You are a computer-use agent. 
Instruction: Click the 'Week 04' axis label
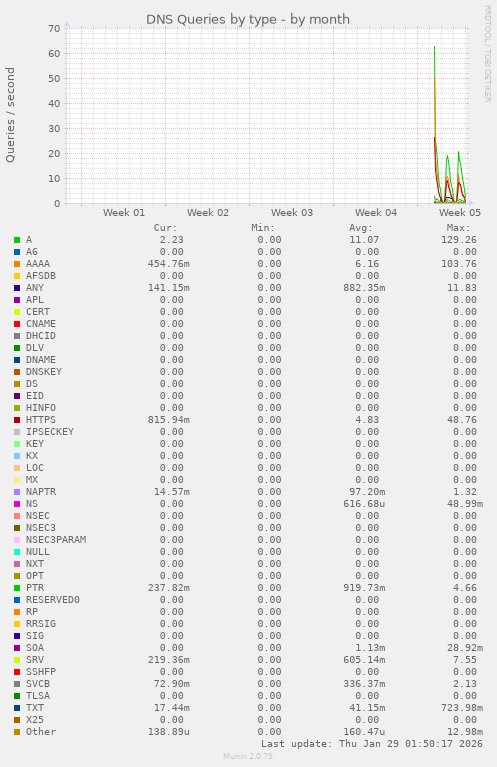pos(376,213)
